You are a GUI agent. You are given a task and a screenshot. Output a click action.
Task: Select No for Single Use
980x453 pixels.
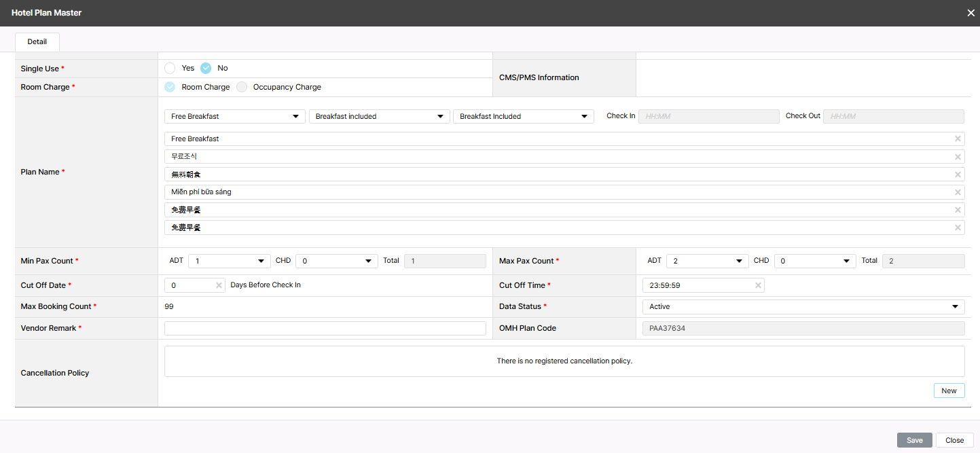206,68
